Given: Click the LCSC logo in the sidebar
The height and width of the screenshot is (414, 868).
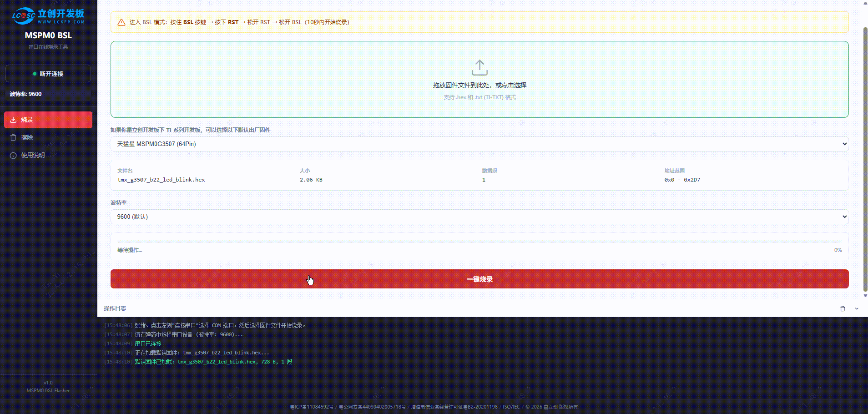Looking at the screenshot, I should coord(48,16).
